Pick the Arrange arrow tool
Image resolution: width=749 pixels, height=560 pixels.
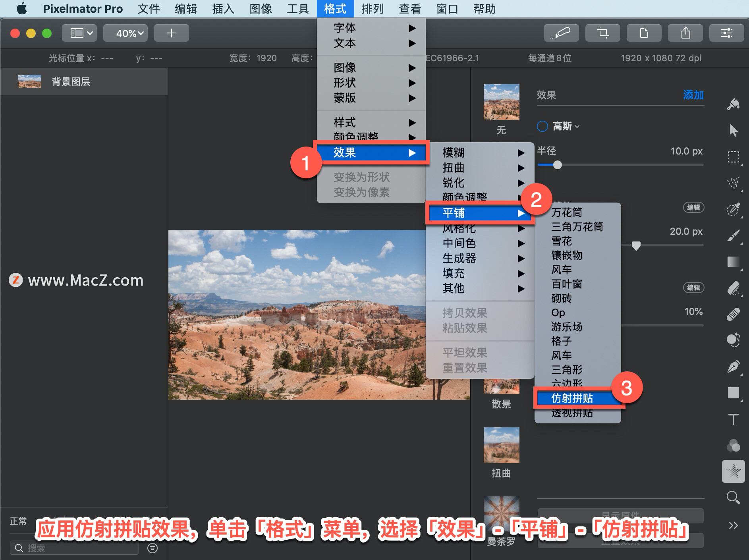(733, 130)
